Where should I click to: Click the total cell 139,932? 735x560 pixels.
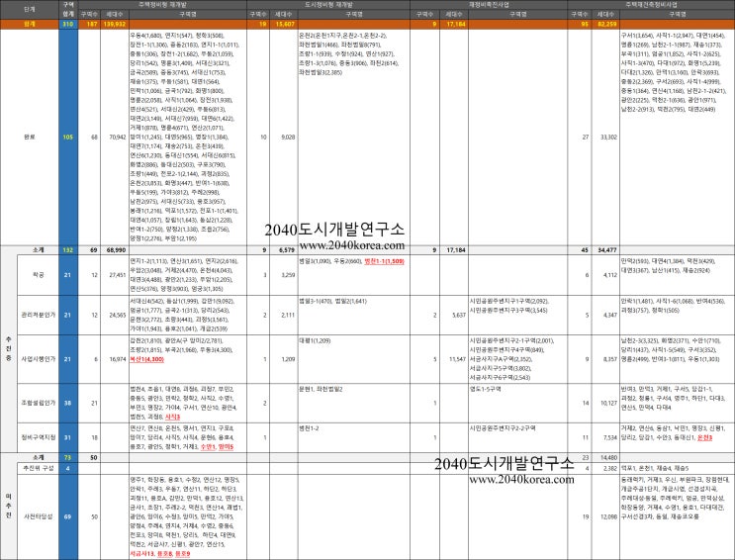click(115, 24)
